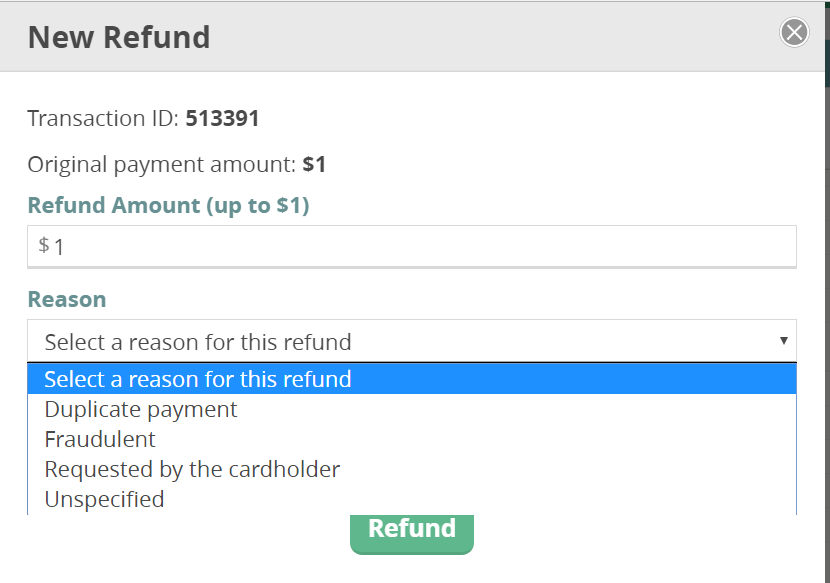Choose 'Requested by the cardholder' option
This screenshot has height=583, width=830.
[x=192, y=469]
